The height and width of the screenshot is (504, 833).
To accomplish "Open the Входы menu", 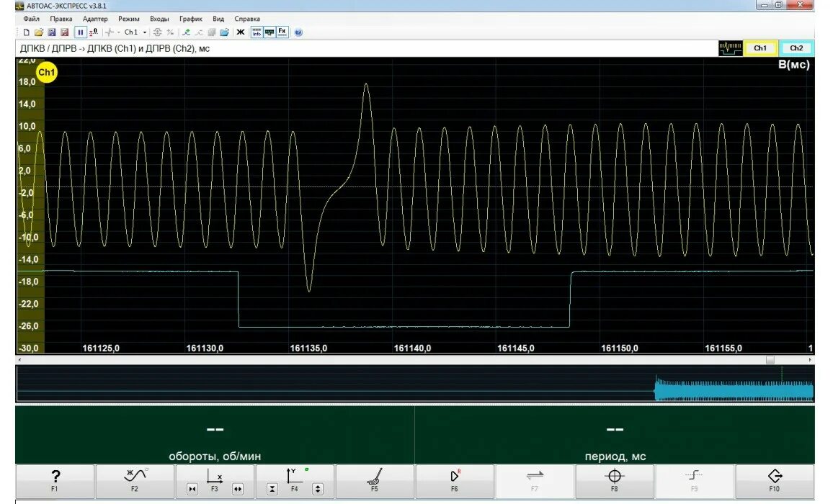I will [159, 19].
